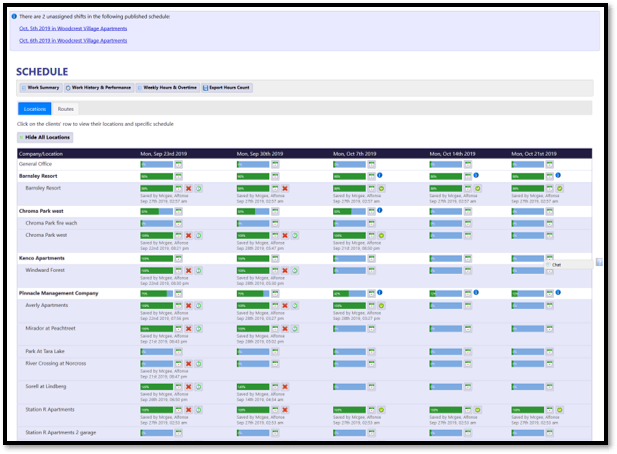Select the River Crossing at Norcross location

pos(55,364)
